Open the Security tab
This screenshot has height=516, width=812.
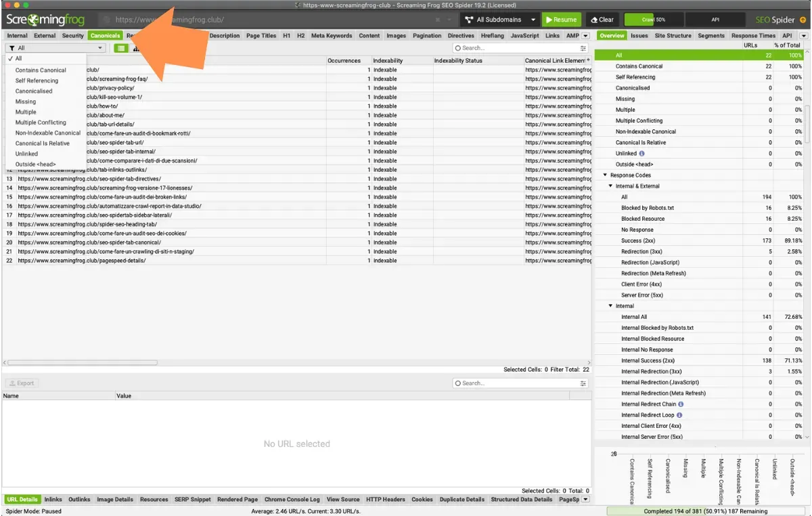pyautogui.click(x=73, y=36)
